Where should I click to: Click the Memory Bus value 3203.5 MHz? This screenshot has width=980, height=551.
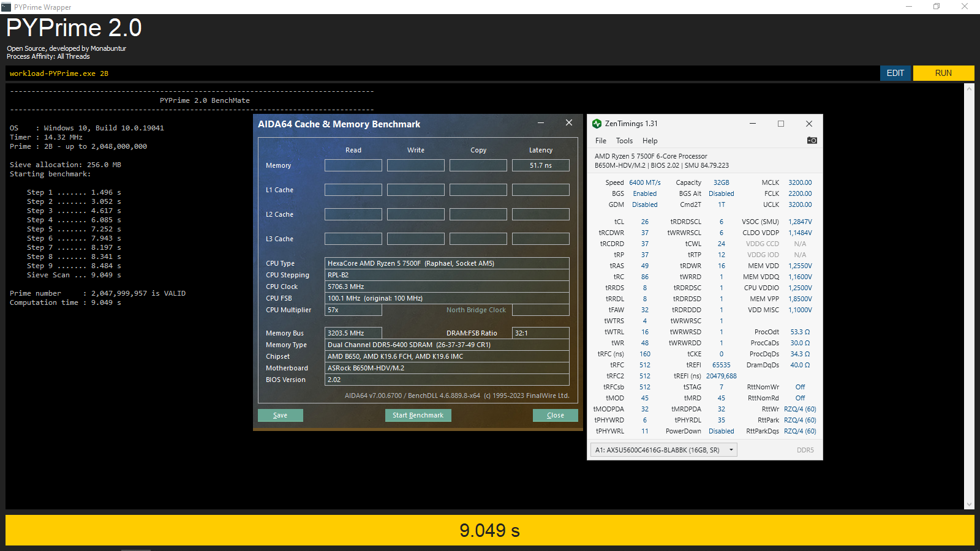tap(353, 333)
